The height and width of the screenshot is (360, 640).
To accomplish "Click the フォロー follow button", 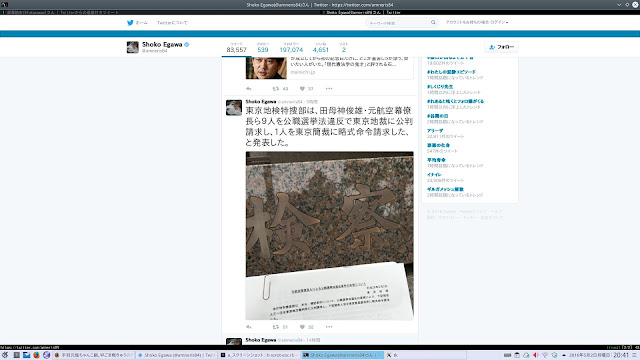I will click(x=501, y=47).
